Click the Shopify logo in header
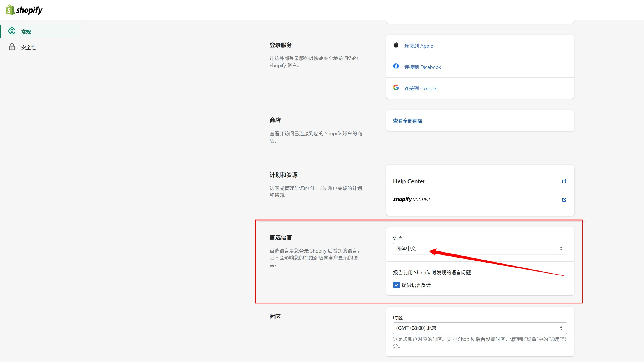 tap(24, 10)
